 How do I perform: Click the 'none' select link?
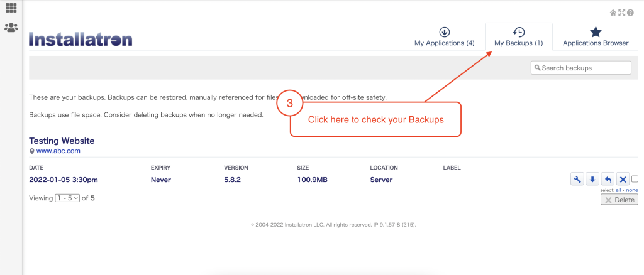point(632,190)
